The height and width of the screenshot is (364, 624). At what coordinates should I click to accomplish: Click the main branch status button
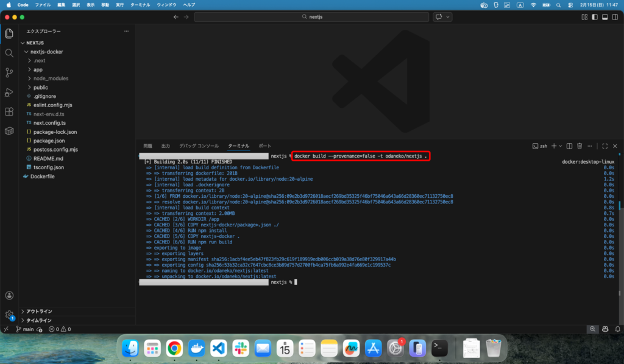25,329
